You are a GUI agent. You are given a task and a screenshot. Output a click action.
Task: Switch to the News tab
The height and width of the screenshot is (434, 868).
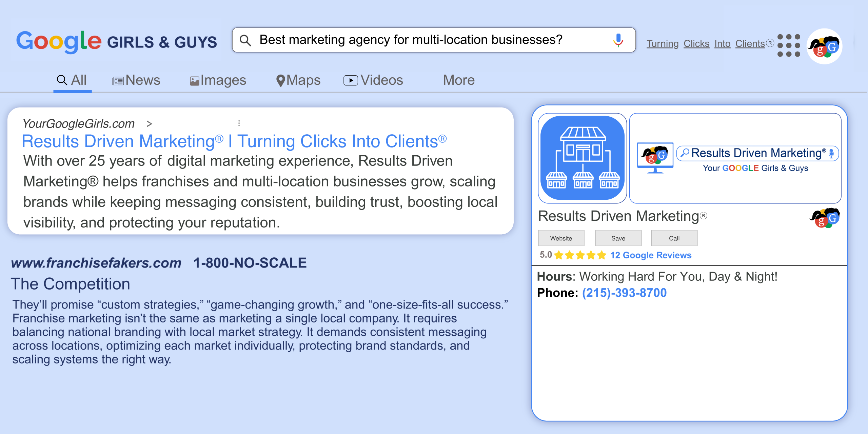click(136, 80)
